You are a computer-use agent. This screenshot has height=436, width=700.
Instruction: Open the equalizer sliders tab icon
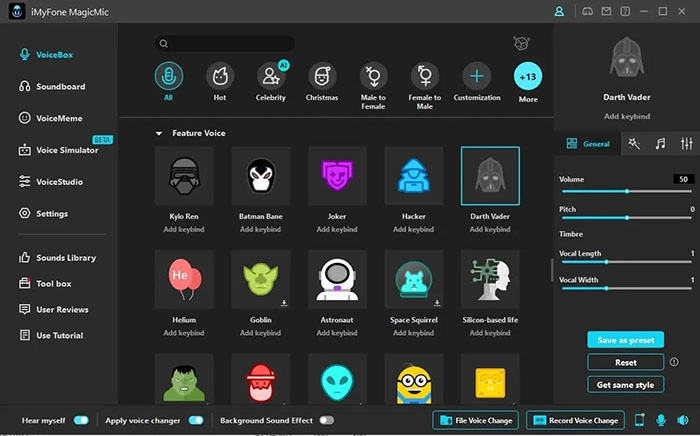point(686,144)
